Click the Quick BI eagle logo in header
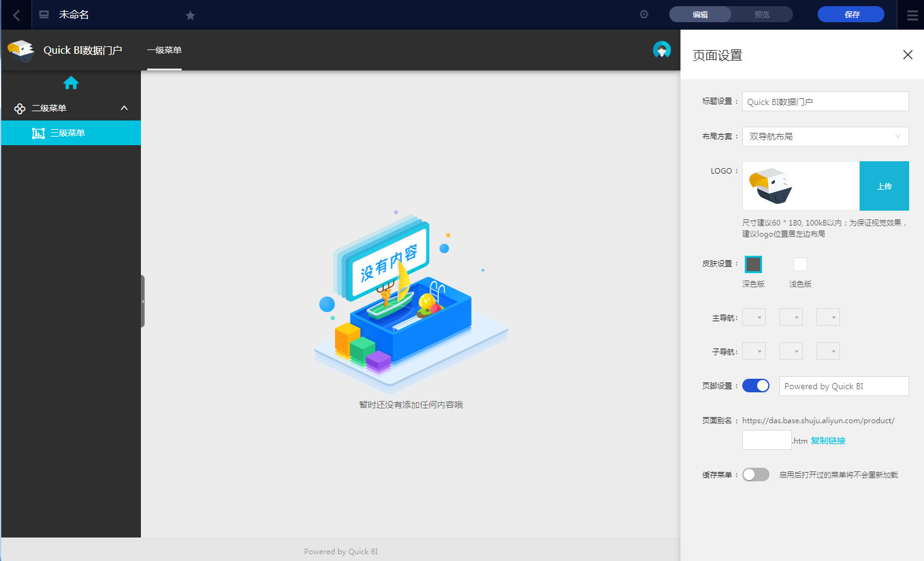The height and width of the screenshot is (561, 924). (21, 50)
